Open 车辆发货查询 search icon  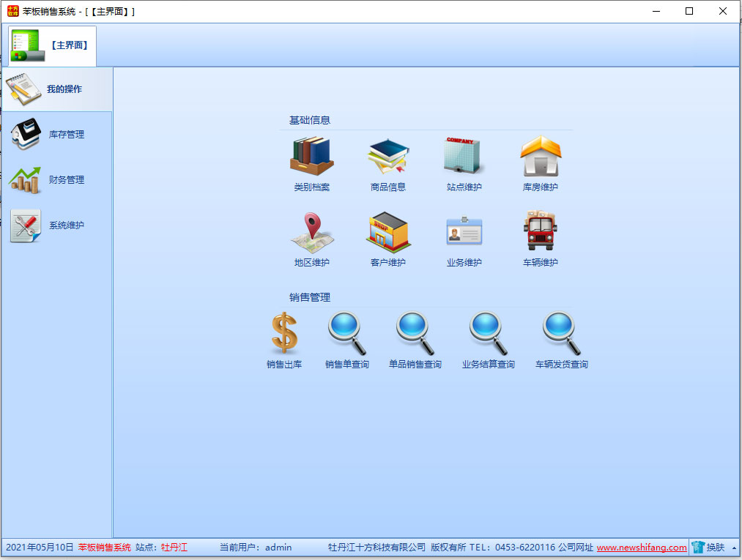(x=561, y=334)
